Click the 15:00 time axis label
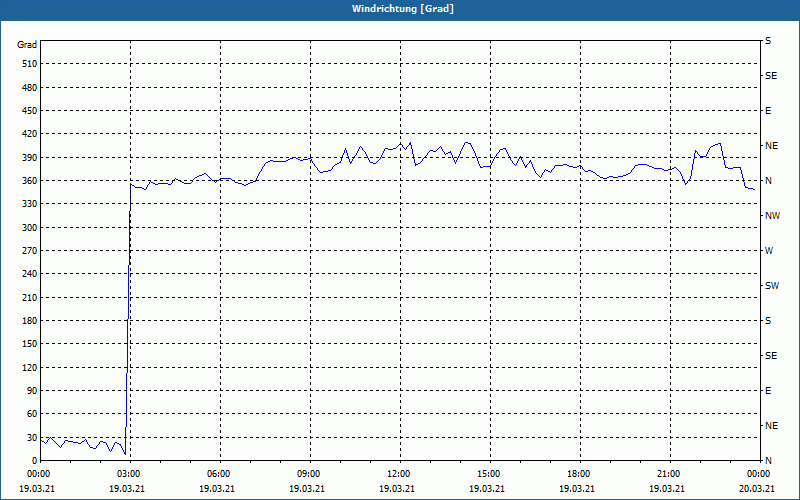 [490, 474]
